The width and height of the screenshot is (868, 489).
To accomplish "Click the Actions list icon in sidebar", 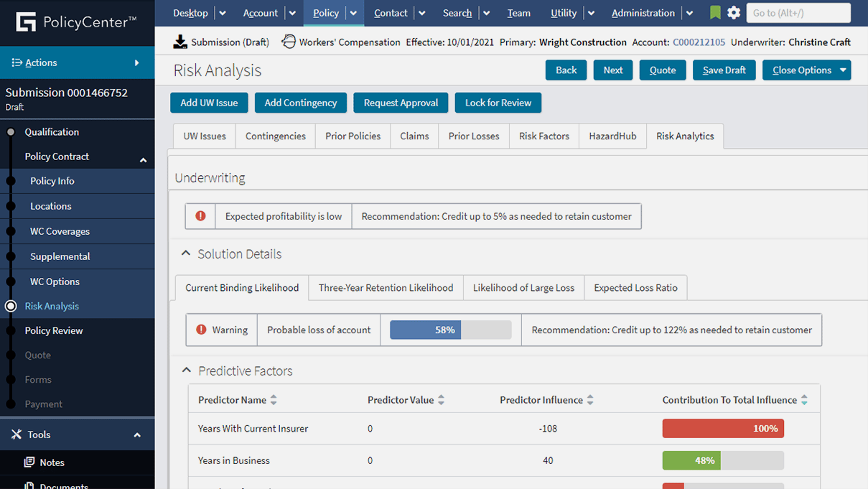I will tap(18, 62).
